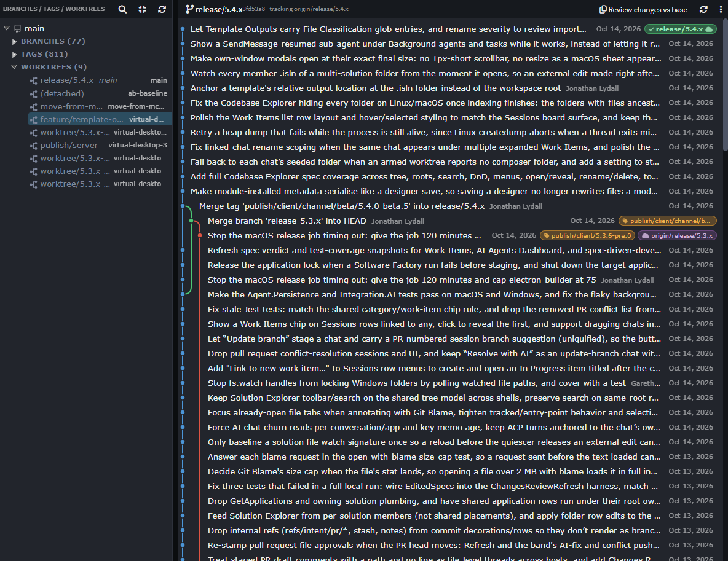Click the worktree icon for (detached)

(33, 94)
